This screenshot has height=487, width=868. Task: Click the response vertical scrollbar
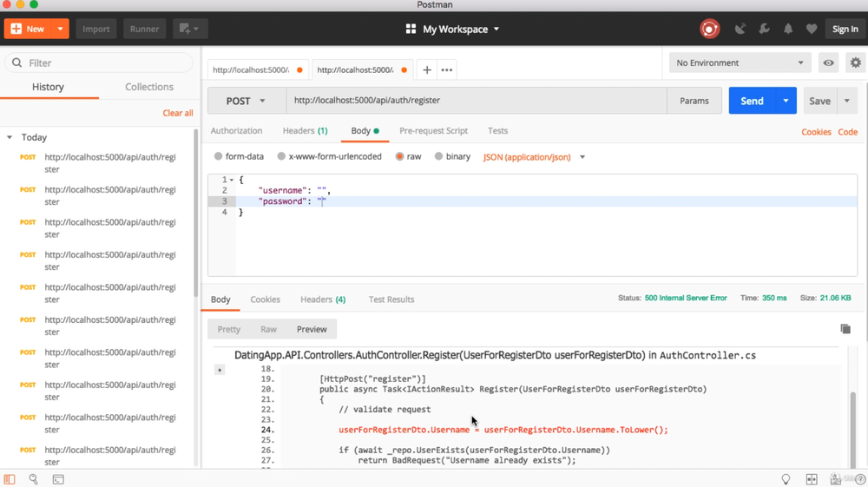coord(853,425)
